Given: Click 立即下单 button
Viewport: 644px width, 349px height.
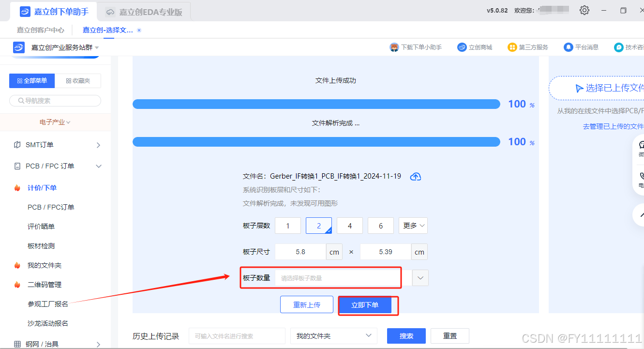Looking at the screenshot, I should pos(365,305).
